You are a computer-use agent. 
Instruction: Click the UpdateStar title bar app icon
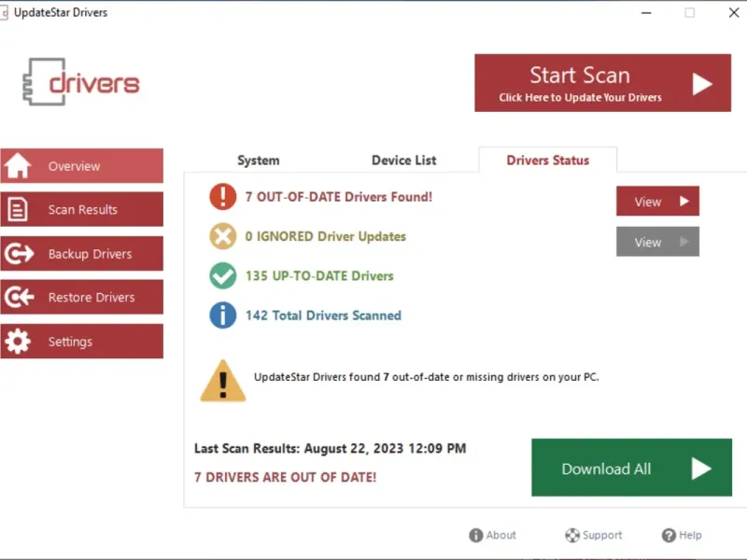click(4, 13)
